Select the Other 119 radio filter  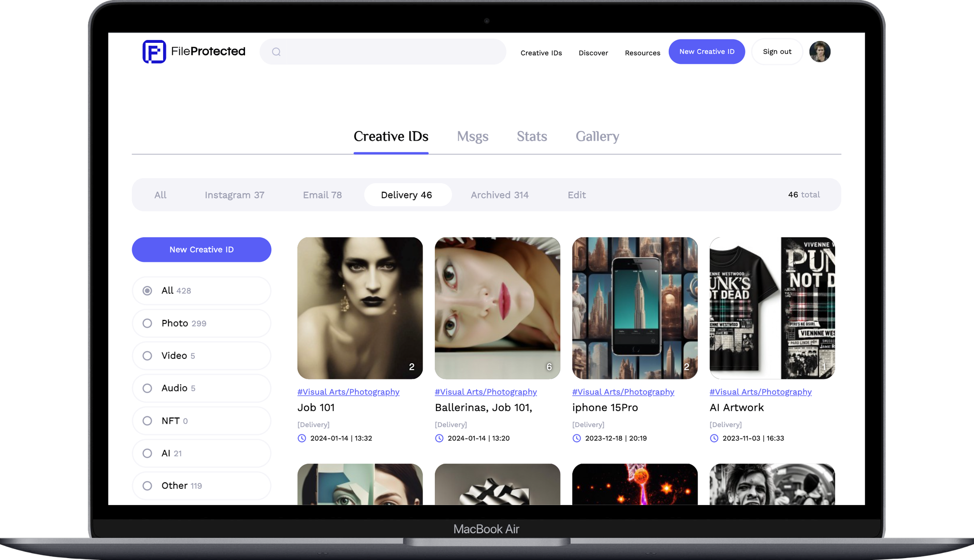click(x=147, y=486)
